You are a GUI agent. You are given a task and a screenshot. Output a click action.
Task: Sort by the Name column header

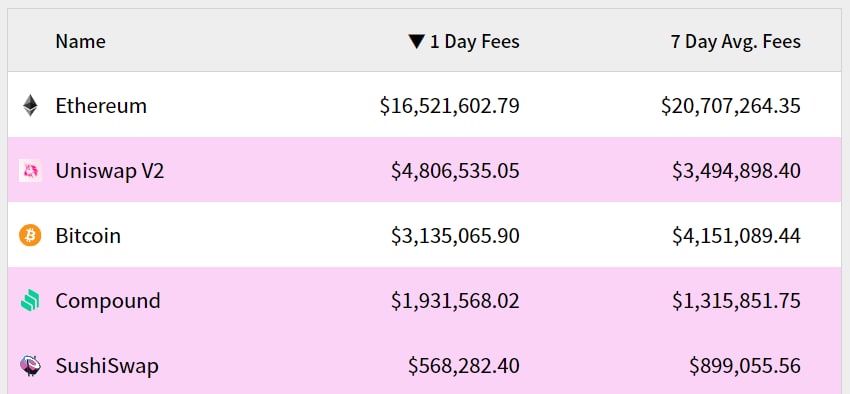[80, 42]
